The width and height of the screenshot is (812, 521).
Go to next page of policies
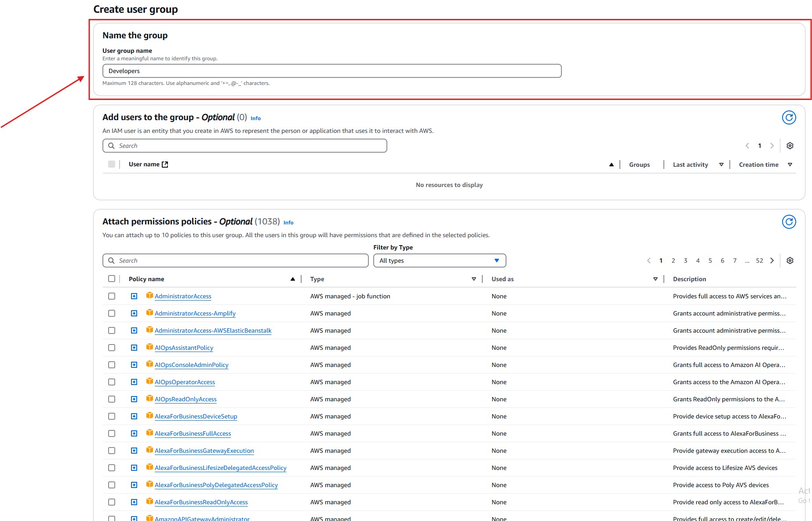pyautogui.click(x=772, y=260)
